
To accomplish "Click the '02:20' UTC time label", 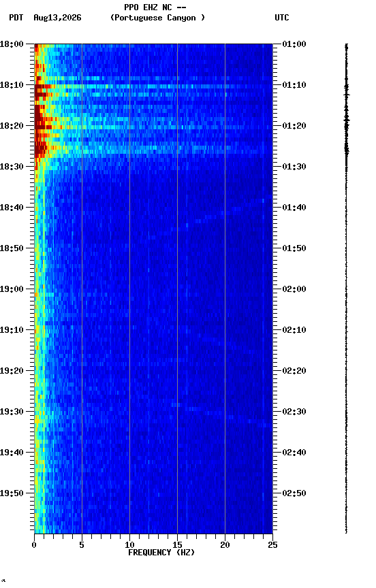I will tap(294, 372).
